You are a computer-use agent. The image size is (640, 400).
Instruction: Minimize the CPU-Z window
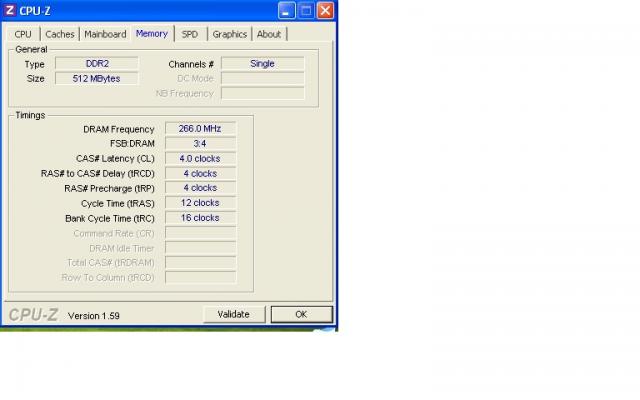click(286, 11)
